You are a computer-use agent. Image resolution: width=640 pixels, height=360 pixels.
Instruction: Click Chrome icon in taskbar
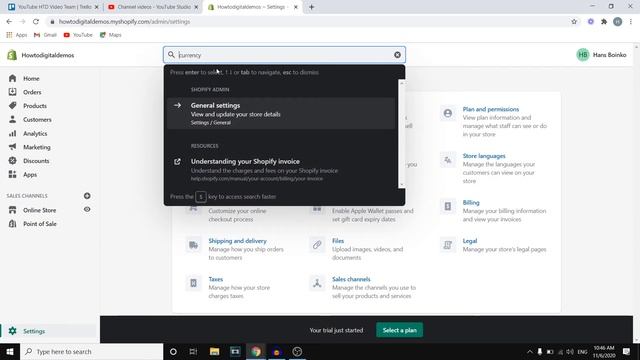pyautogui.click(x=256, y=351)
